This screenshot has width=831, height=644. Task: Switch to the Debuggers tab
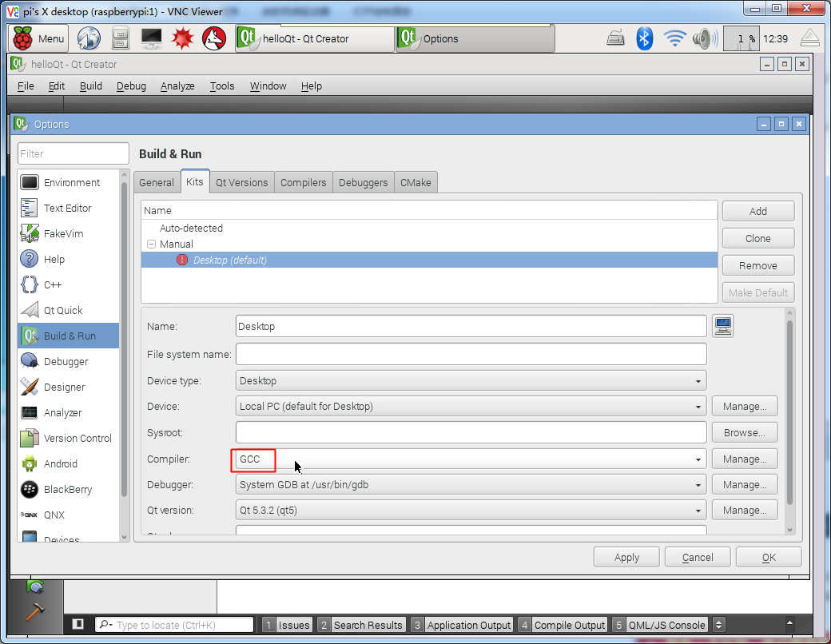coord(363,182)
